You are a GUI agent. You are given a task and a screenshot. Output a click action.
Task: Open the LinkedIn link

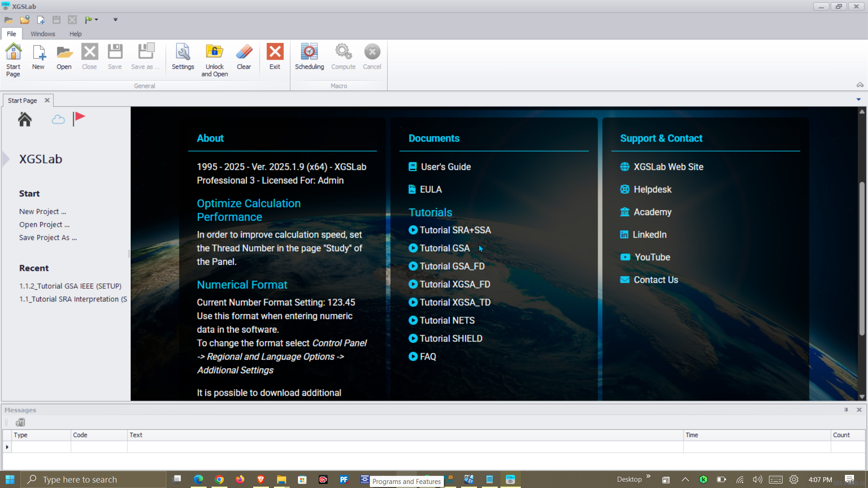pyautogui.click(x=643, y=235)
